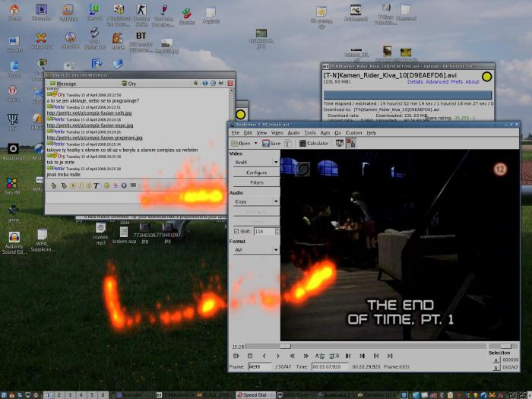532x399 pixels.
Task: Click the Advanced link in BitTorrent window
Action: click(437, 82)
